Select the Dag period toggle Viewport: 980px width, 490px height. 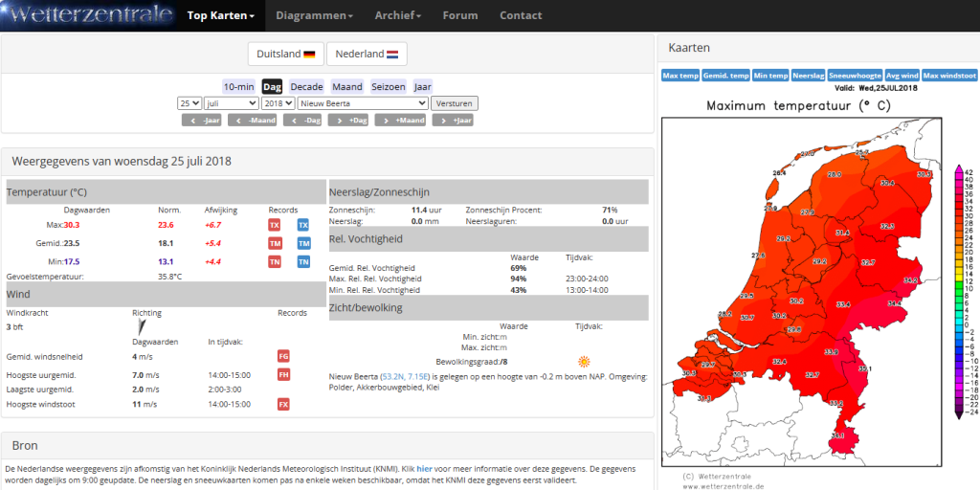(272, 87)
